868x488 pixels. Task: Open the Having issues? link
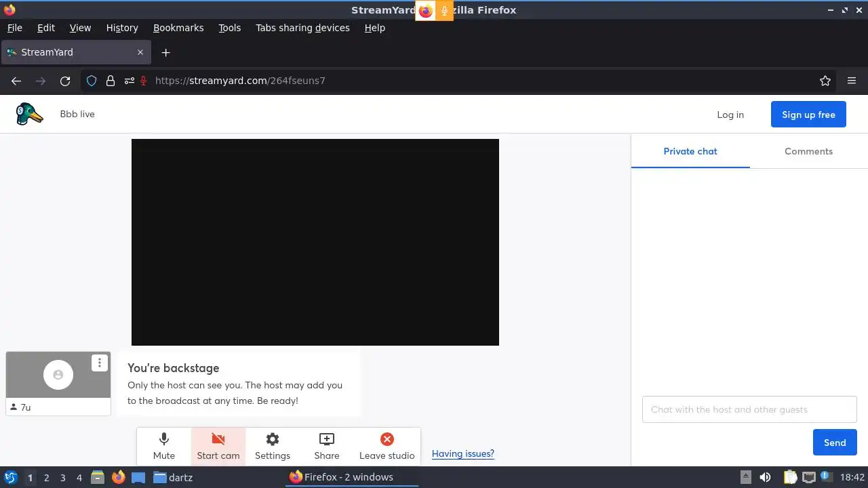[x=463, y=453]
